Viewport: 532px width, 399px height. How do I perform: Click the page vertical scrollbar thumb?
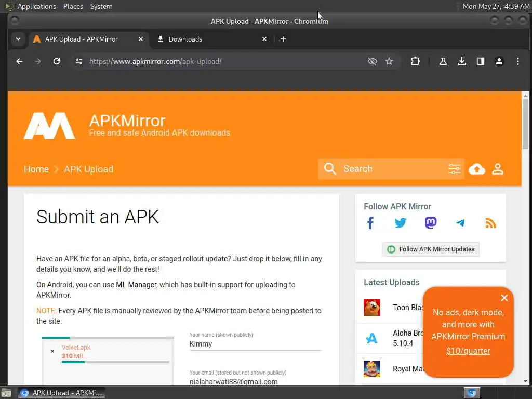click(x=525, y=124)
